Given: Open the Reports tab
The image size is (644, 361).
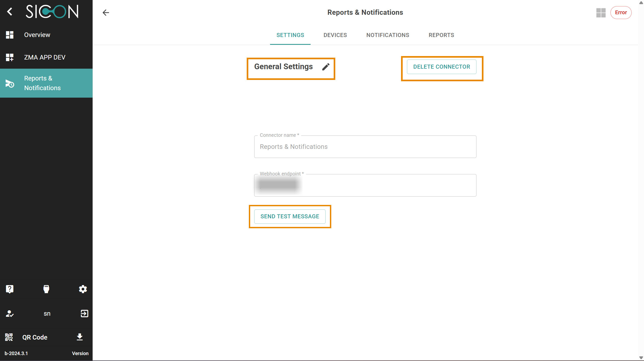Looking at the screenshot, I should [x=441, y=35].
